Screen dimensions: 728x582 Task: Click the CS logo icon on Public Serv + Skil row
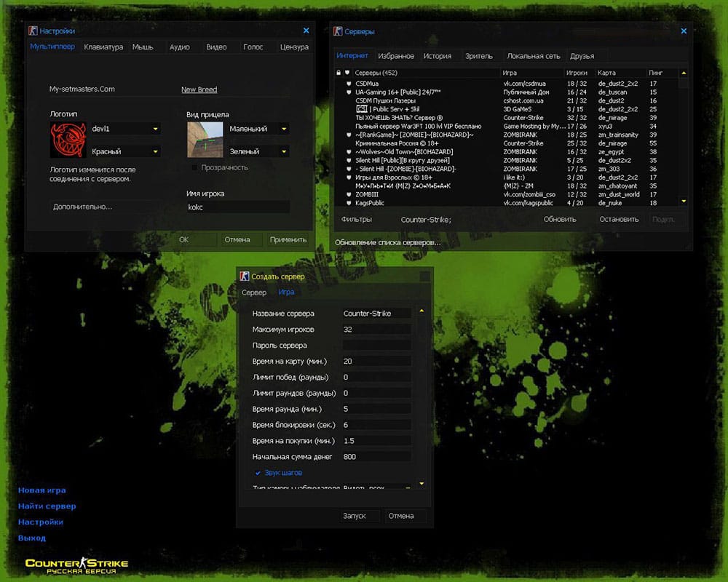(362, 109)
